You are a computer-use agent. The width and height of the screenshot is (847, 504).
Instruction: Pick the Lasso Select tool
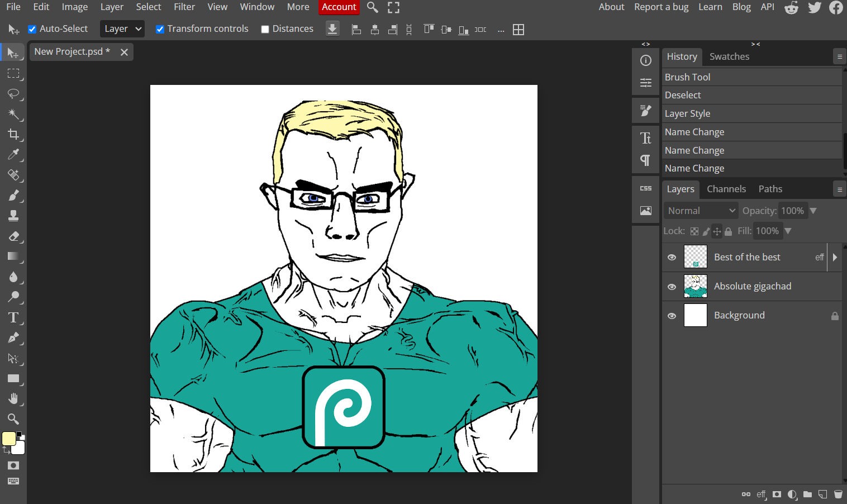pyautogui.click(x=13, y=94)
